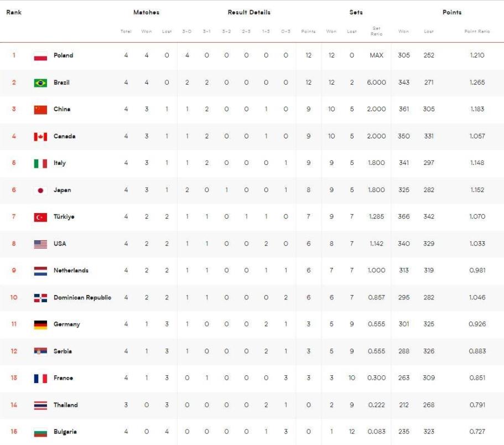Click the Brazil flag icon
Screen dimensions: 504x445
pyautogui.click(x=40, y=83)
